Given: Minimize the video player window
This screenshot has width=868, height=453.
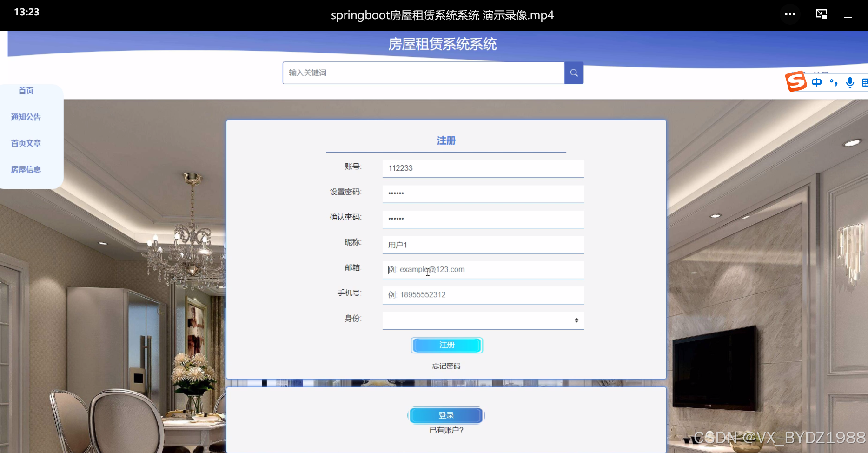Looking at the screenshot, I should (848, 17).
